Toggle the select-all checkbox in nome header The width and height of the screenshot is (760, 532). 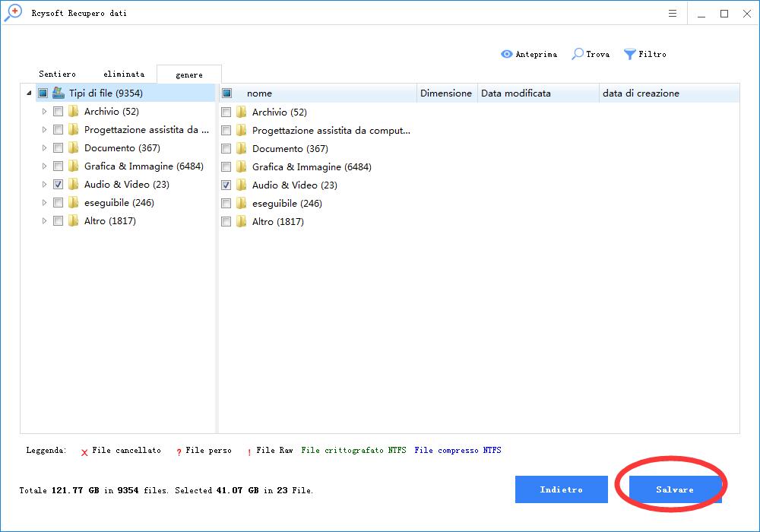pos(226,93)
